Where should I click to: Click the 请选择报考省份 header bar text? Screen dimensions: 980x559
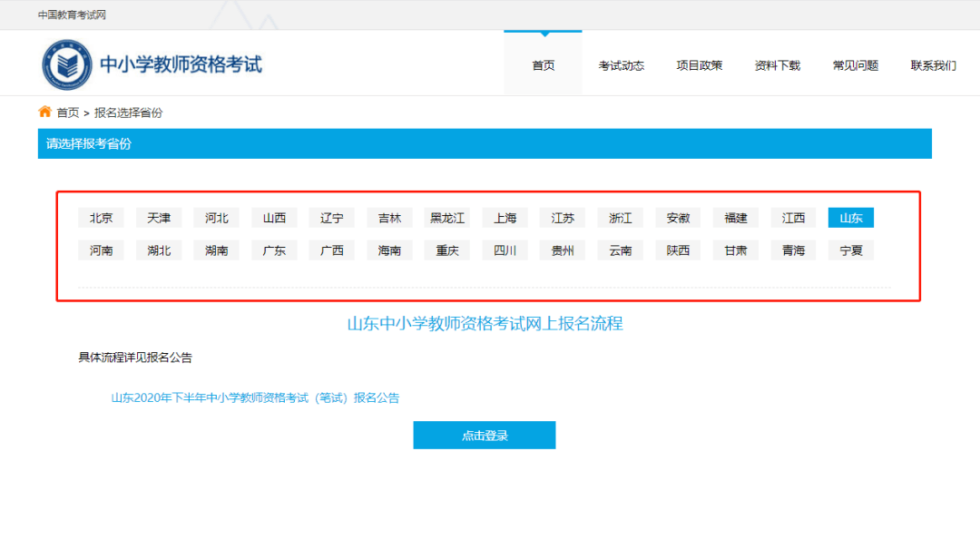pyautogui.click(x=89, y=143)
